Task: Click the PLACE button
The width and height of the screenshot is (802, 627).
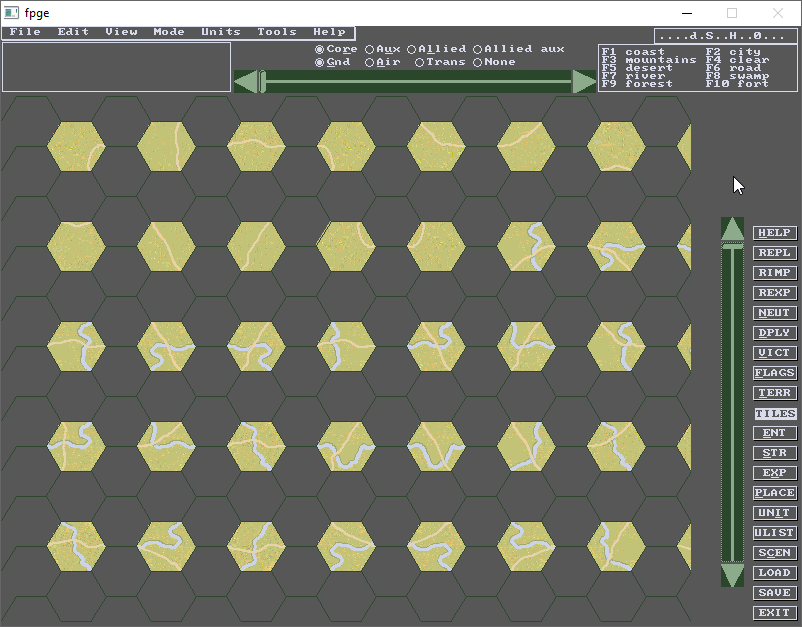Action: tap(774, 493)
